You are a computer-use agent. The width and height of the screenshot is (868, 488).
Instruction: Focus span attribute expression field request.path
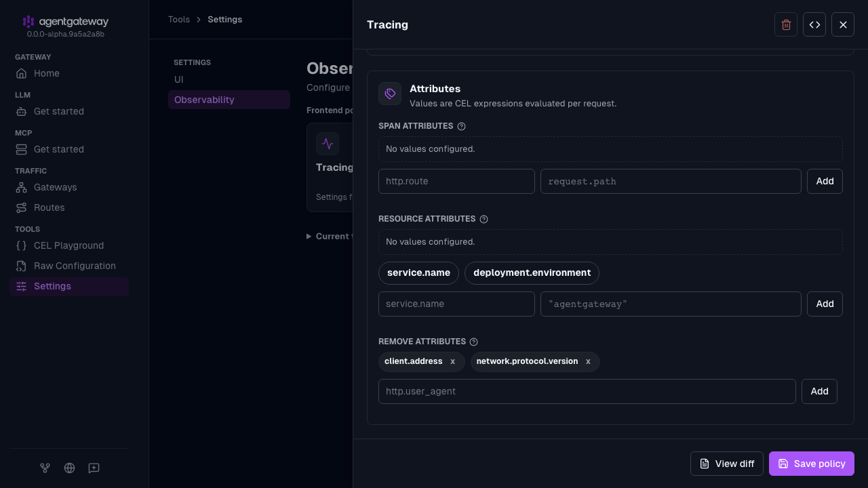click(x=671, y=181)
